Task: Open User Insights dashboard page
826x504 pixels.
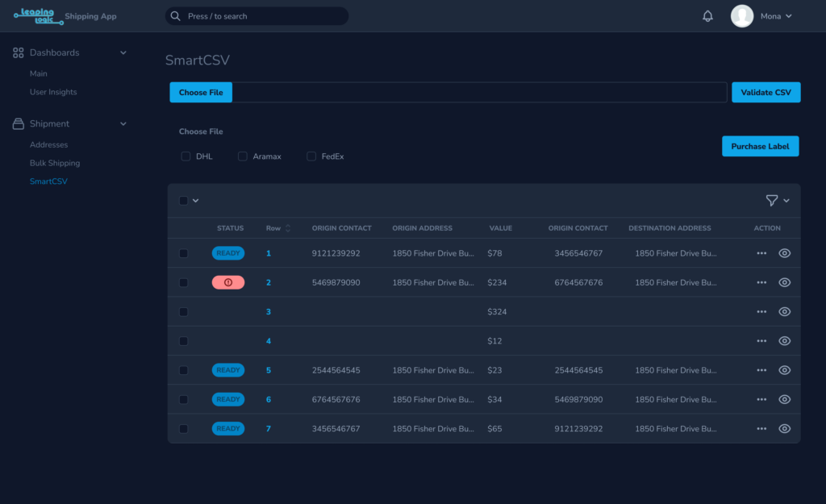Action: [53, 92]
